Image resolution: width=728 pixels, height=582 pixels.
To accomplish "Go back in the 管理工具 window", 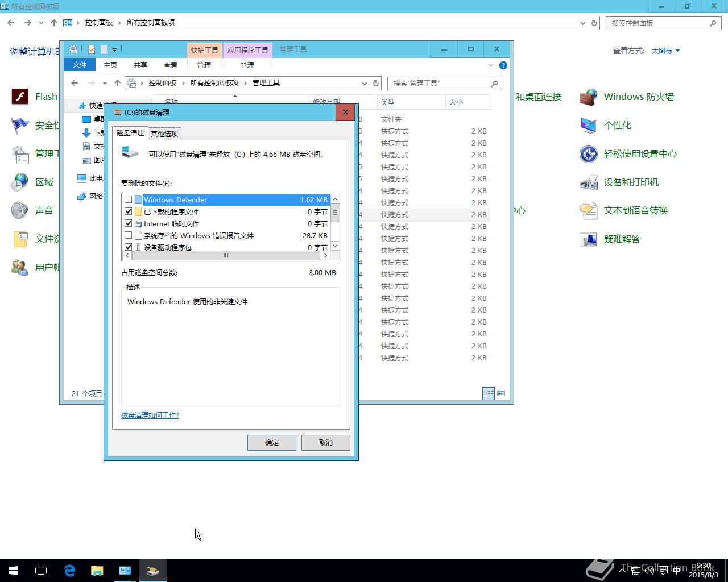I will (75, 83).
